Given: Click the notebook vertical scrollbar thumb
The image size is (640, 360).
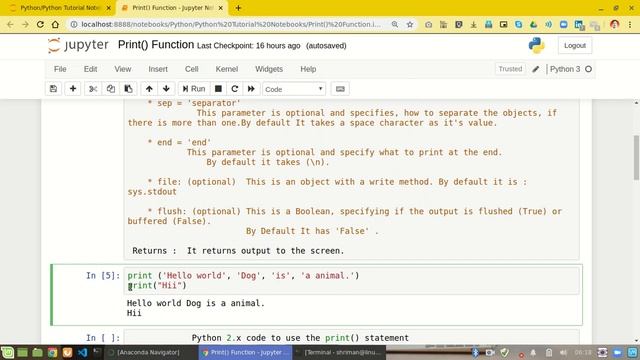Looking at the screenshot, I should (x=636, y=157).
